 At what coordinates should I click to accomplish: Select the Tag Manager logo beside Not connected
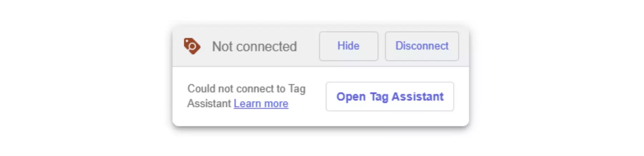192,46
